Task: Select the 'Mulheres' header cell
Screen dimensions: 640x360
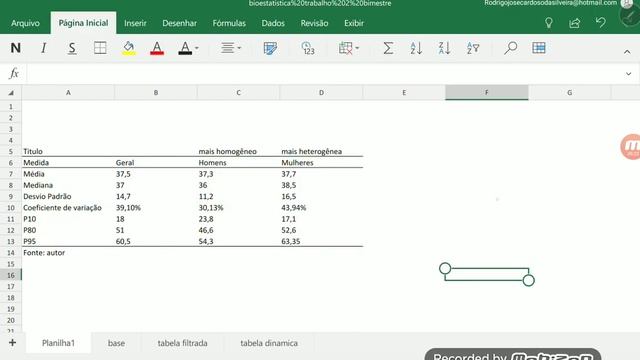Action: [321, 162]
